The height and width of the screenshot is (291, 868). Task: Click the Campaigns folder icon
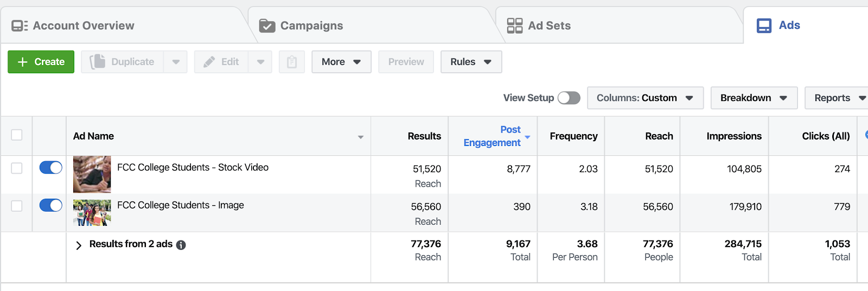267,26
